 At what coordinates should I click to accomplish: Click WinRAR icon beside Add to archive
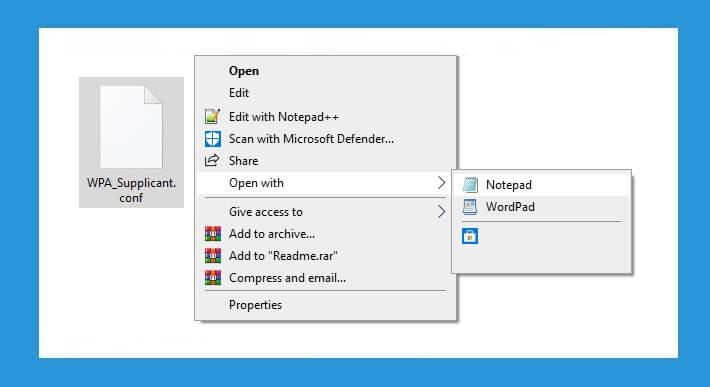coord(213,234)
